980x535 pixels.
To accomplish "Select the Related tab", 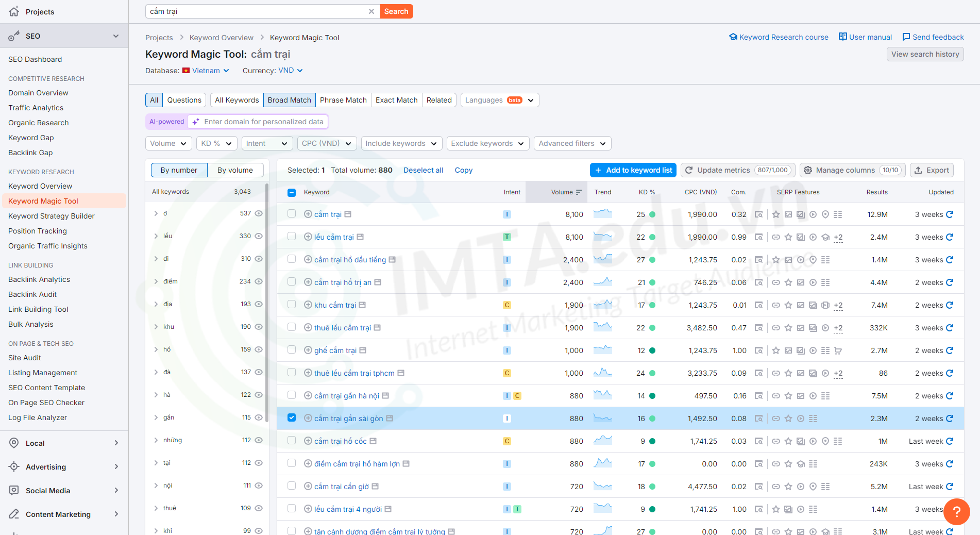I will click(439, 100).
